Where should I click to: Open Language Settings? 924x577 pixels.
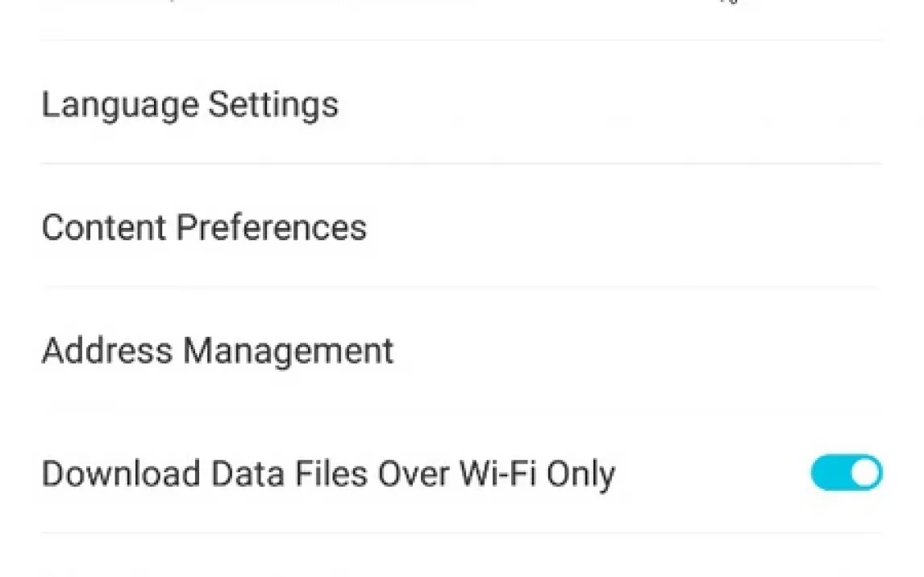190,105
